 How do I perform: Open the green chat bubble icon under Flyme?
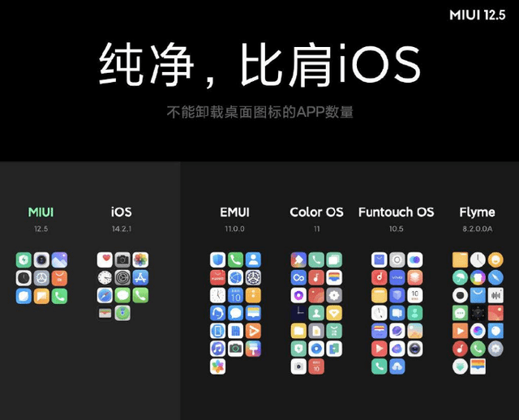tap(460, 313)
